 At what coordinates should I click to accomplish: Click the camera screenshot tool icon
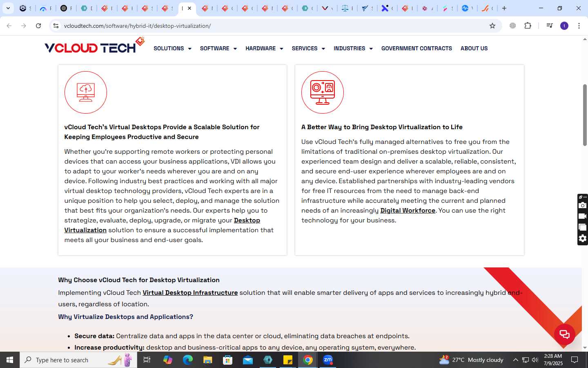click(x=583, y=205)
